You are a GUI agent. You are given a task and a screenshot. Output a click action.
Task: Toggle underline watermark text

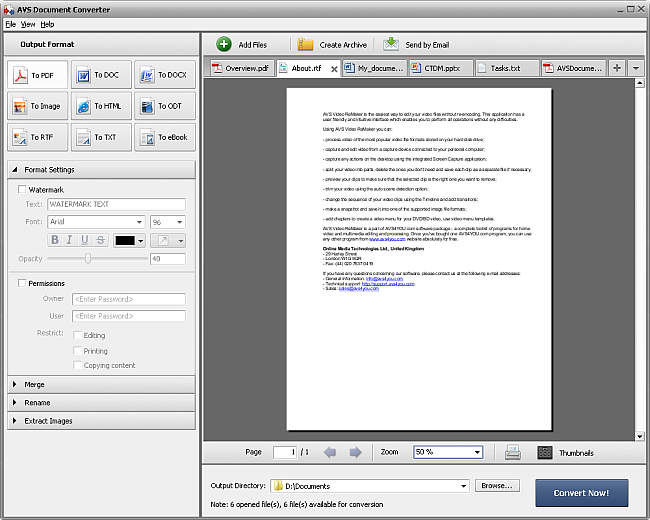click(x=85, y=240)
